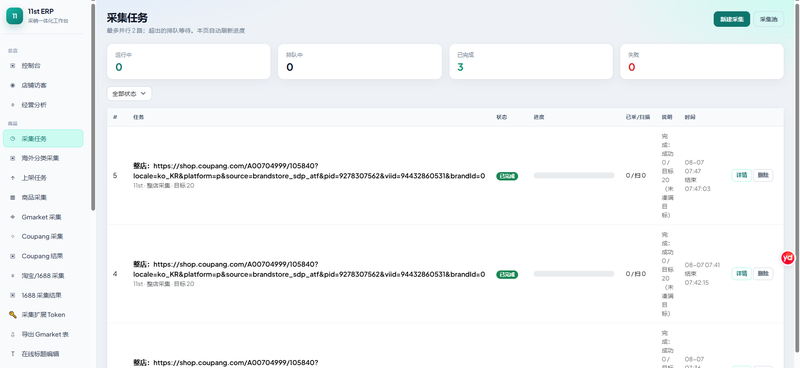Open 详情 for task number 4
This screenshot has width=800, height=368.
[741, 274]
